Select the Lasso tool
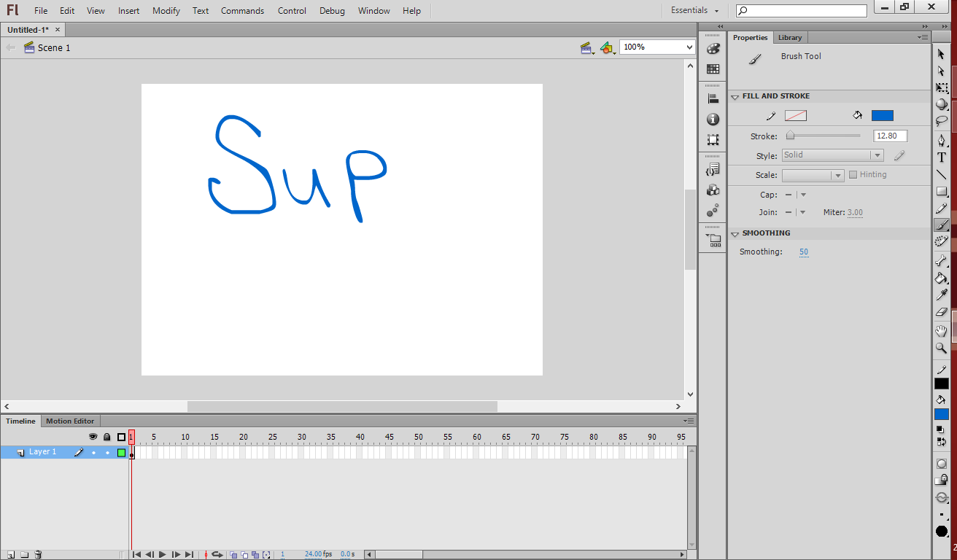 pos(942,121)
